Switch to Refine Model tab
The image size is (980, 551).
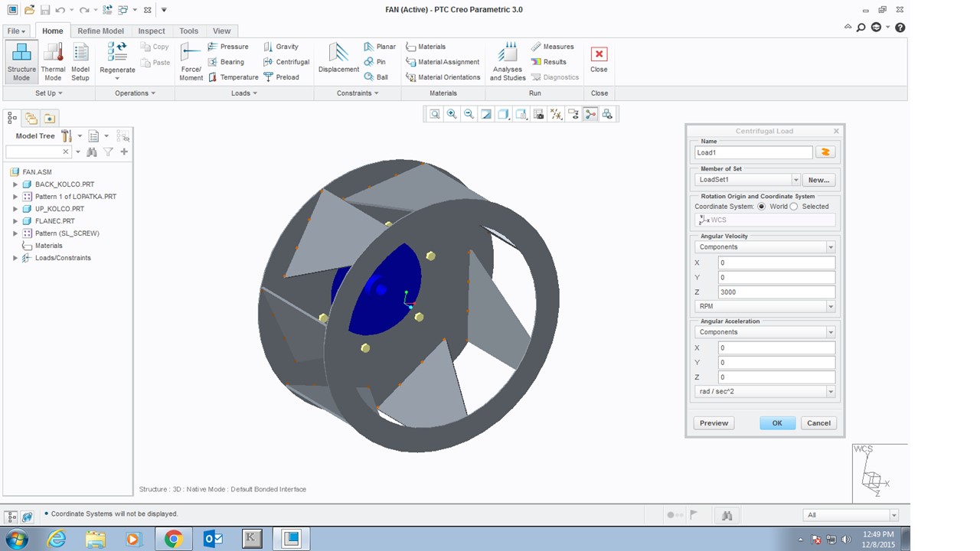click(100, 31)
